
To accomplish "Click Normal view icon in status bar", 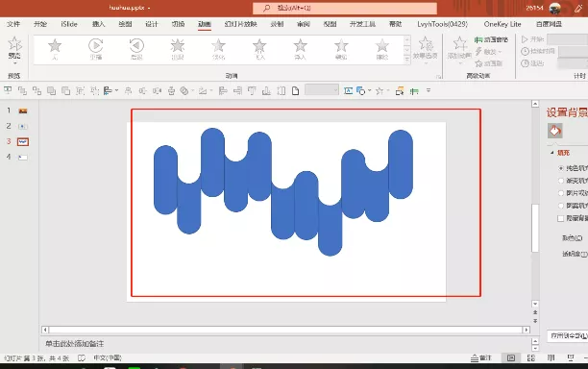I will pos(511,357).
